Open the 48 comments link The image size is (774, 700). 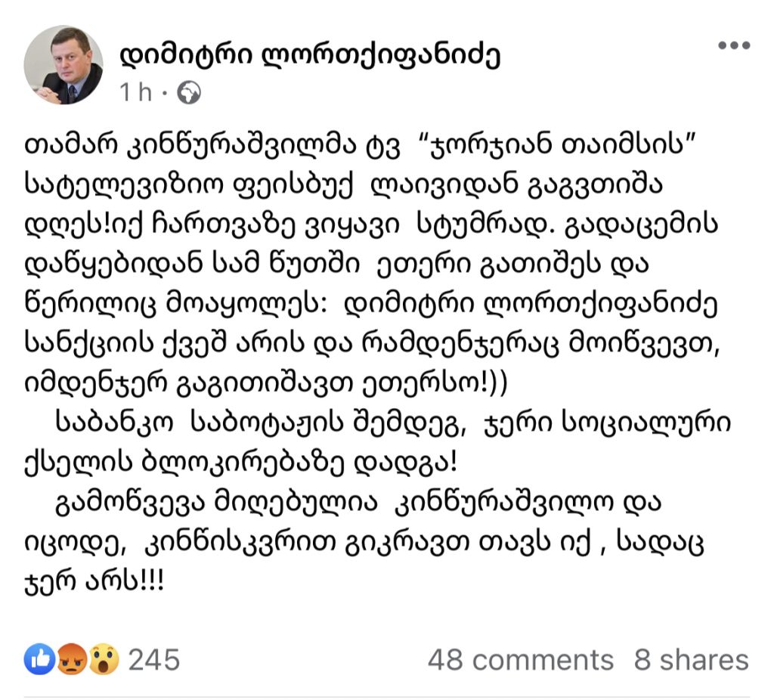(x=520, y=660)
